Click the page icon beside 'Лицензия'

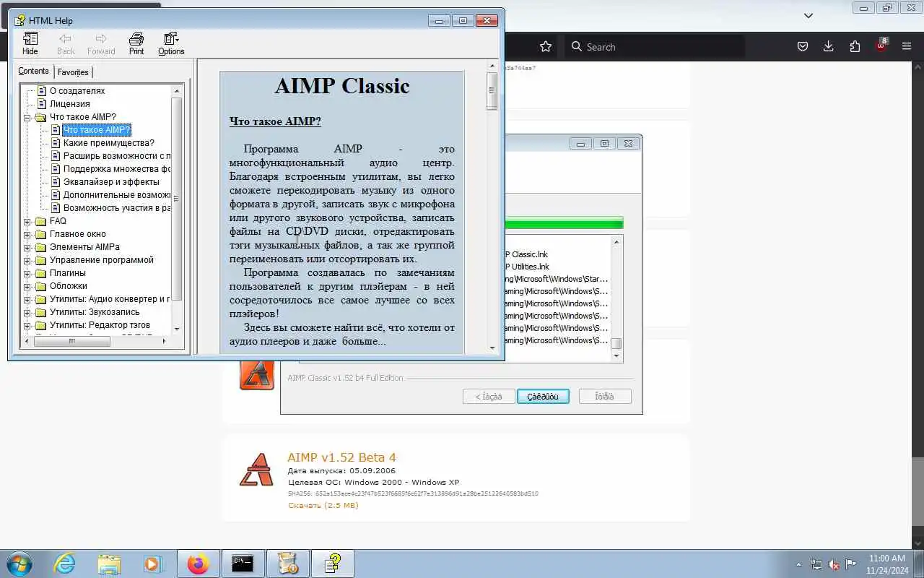click(x=41, y=104)
